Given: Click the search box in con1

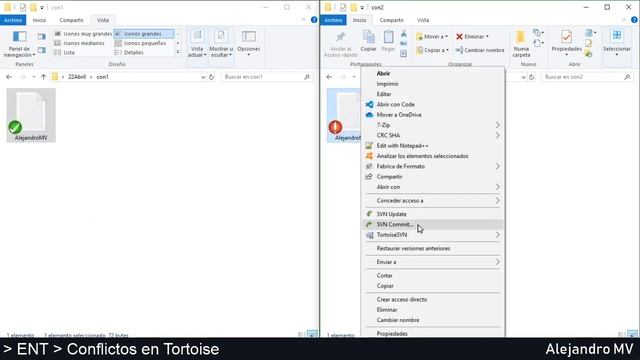Looking at the screenshot, I should click(x=267, y=77).
